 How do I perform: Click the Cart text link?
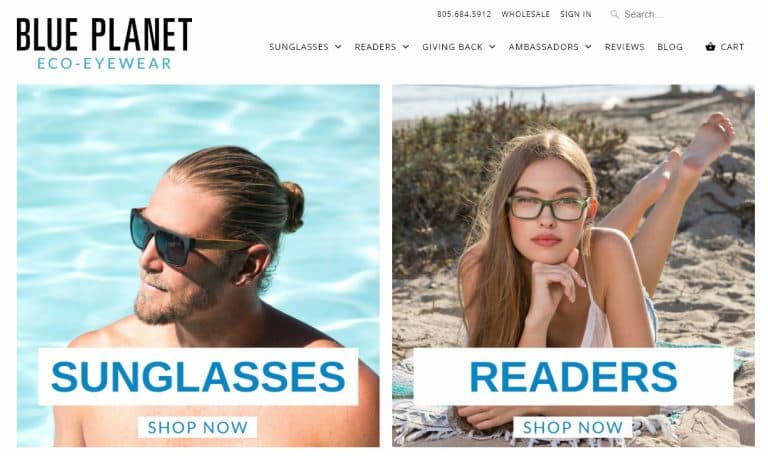click(x=732, y=47)
